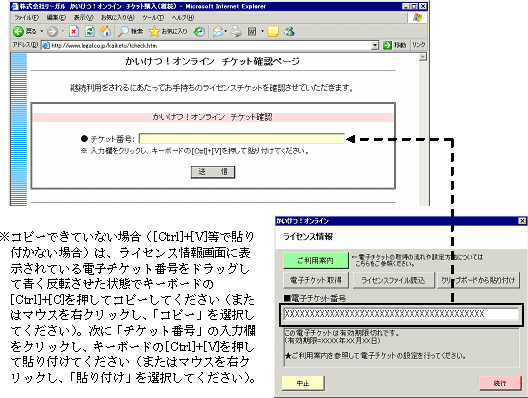Open the Mail envelope icon
Image resolution: width=528 pixels, height=398 pixels.
tap(218, 32)
